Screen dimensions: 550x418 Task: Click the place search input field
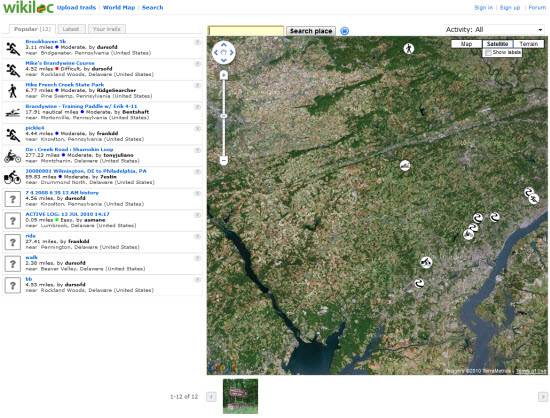pyautogui.click(x=246, y=31)
